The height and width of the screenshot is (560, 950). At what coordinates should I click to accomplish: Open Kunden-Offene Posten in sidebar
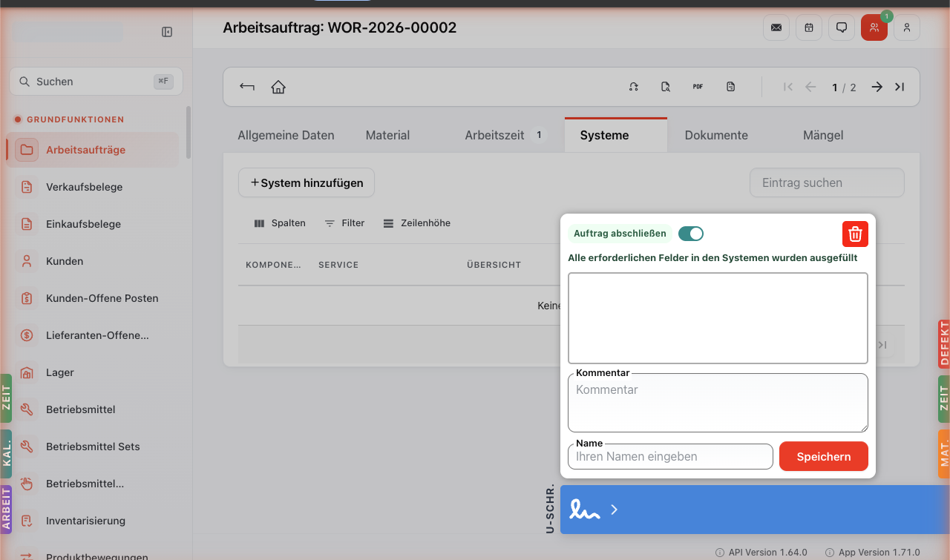[93, 298]
